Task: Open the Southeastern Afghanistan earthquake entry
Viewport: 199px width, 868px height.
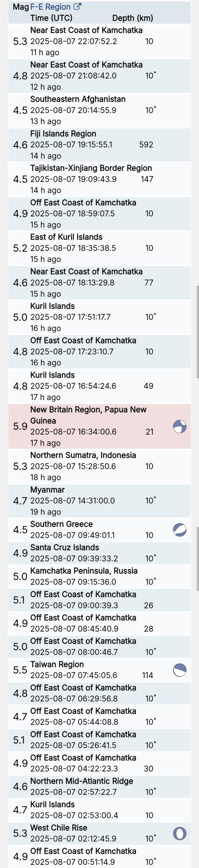Action: (x=99, y=110)
